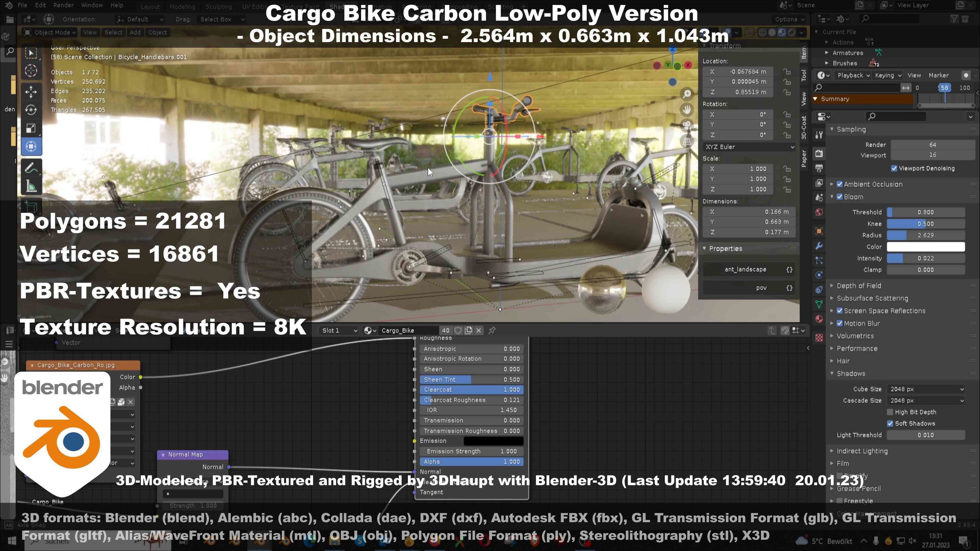Open the Object Constraints properties tab
The width and height of the screenshot is (980, 551).
tap(819, 290)
